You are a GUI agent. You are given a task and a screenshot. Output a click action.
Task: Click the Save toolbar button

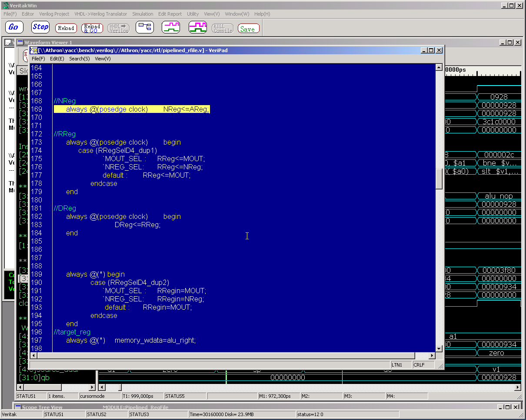click(x=249, y=28)
